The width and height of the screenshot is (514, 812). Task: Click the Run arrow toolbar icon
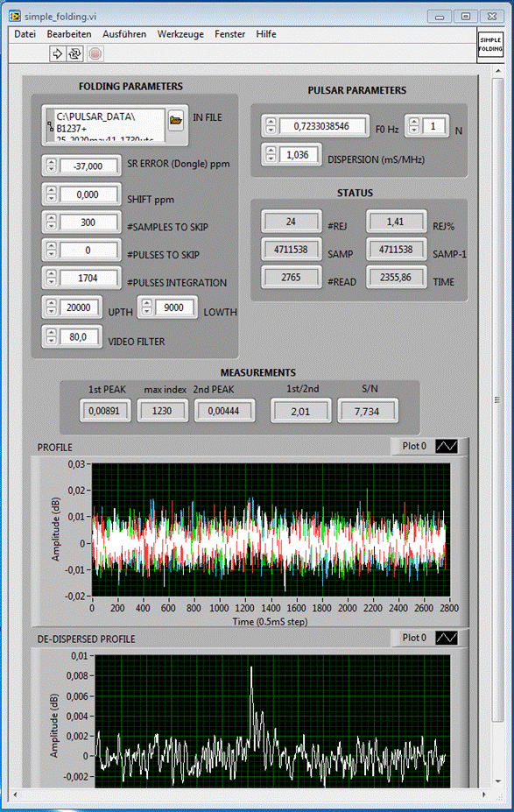[x=57, y=53]
